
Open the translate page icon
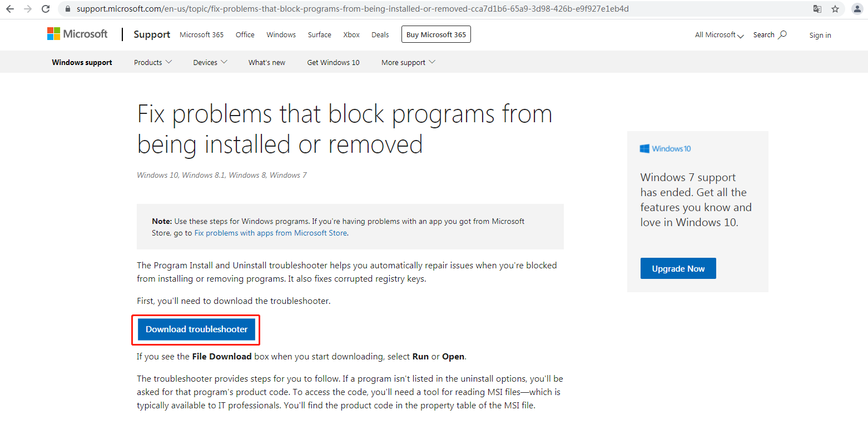(x=817, y=9)
